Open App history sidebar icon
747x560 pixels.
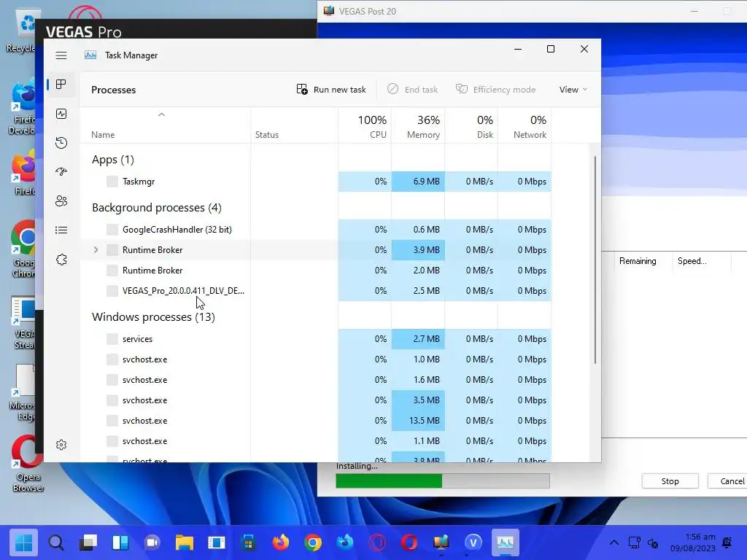click(x=61, y=143)
